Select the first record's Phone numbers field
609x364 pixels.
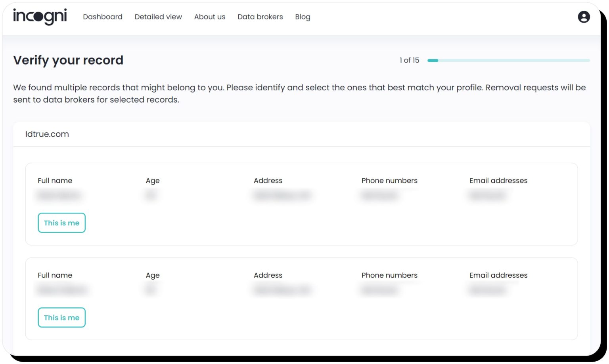pyautogui.click(x=379, y=195)
